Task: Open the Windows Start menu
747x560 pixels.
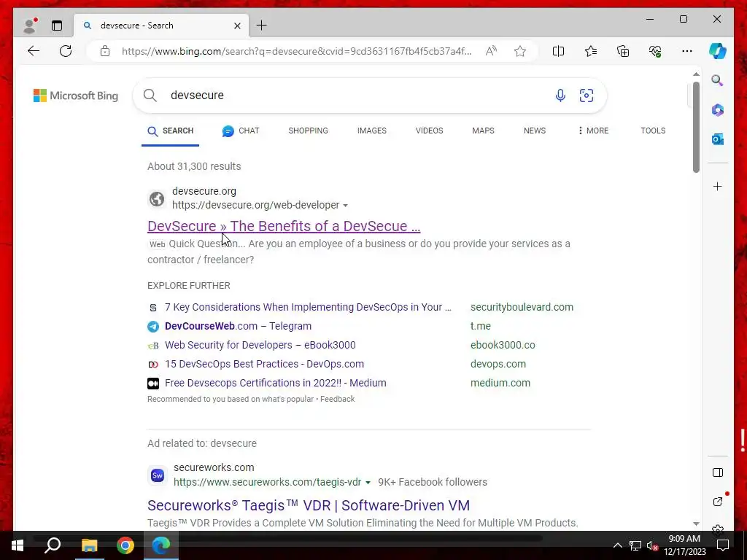Action: [x=18, y=545]
